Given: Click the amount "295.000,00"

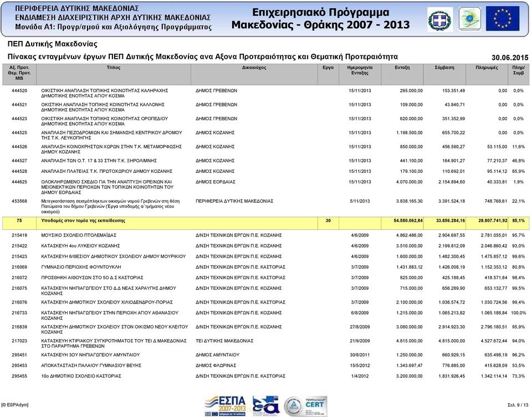Looking at the screenshot, I should point(411,91).
